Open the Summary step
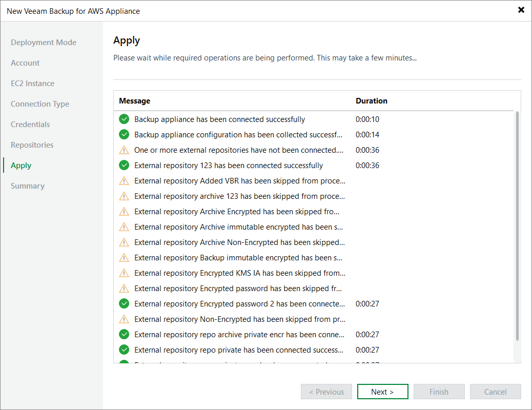Screen dimensions: 532x410 (28, 186)
